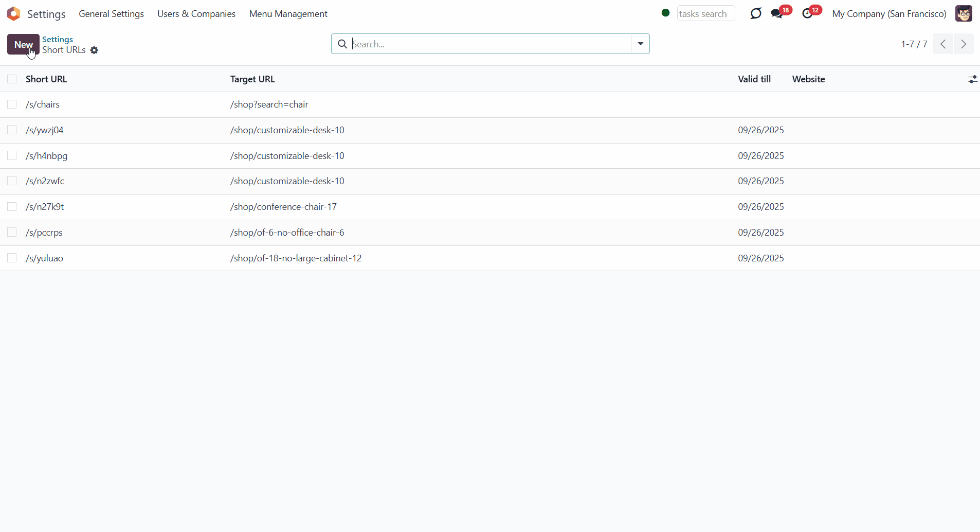The image size is (980, 532).
Task: Check the /s/chairs row checkbox
Action: point(12,104)
